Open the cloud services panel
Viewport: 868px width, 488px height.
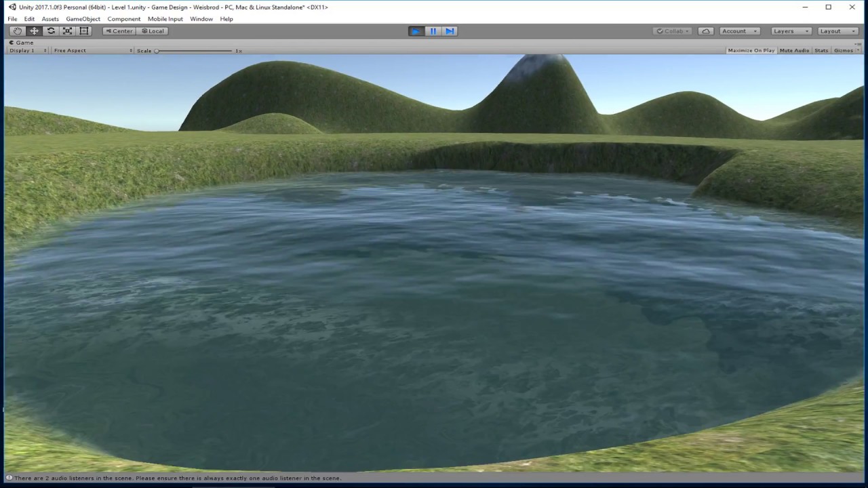706,31
